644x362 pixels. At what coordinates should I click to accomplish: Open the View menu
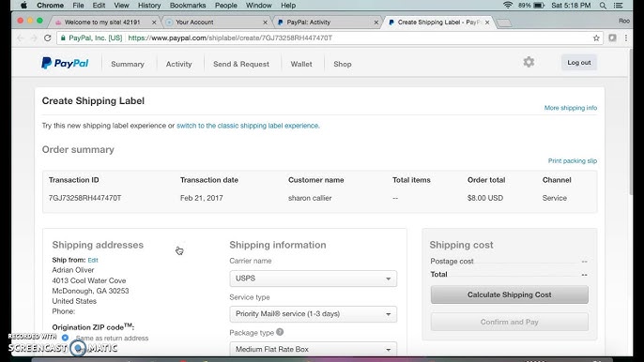(121, 6)
